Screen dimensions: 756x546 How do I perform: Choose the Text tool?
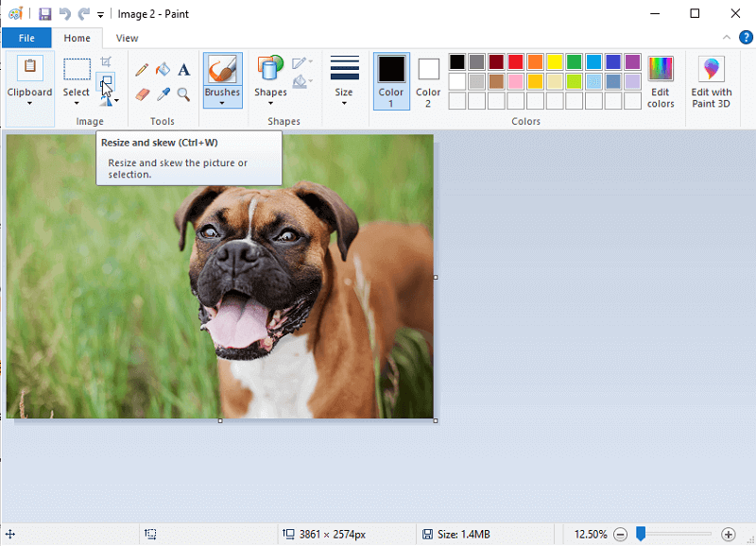[183, 69]
